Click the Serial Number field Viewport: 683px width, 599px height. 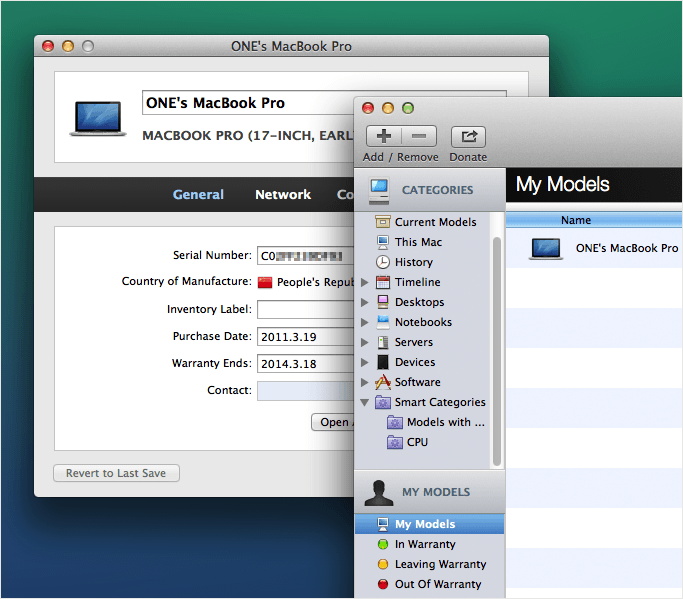(306, 256)
